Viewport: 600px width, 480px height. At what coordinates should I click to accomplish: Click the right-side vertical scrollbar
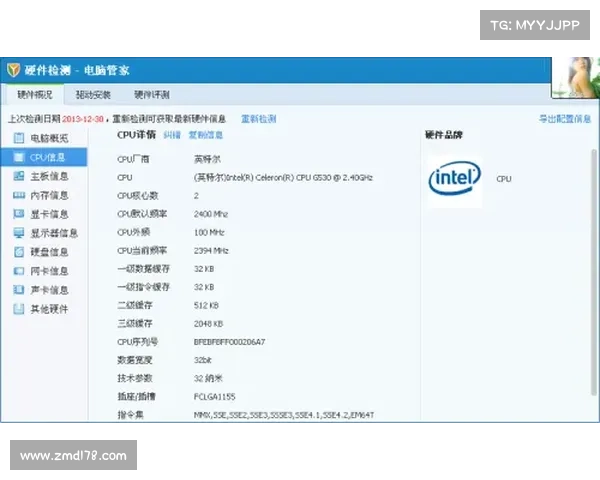pyautogui.click(x=594, y=273)
